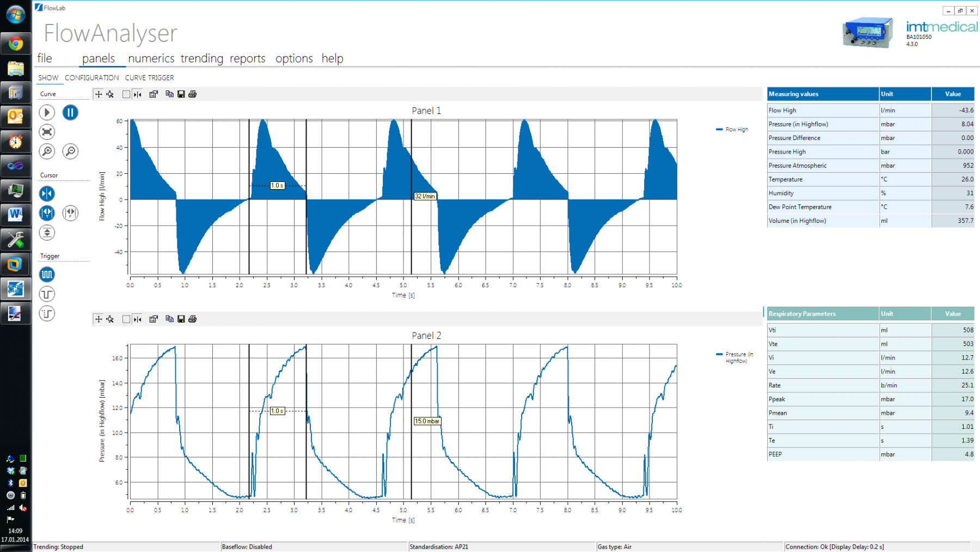Fit curve to view with autoscale icon
The height and width of the screenshot is (552, 980).
(47, 132)
